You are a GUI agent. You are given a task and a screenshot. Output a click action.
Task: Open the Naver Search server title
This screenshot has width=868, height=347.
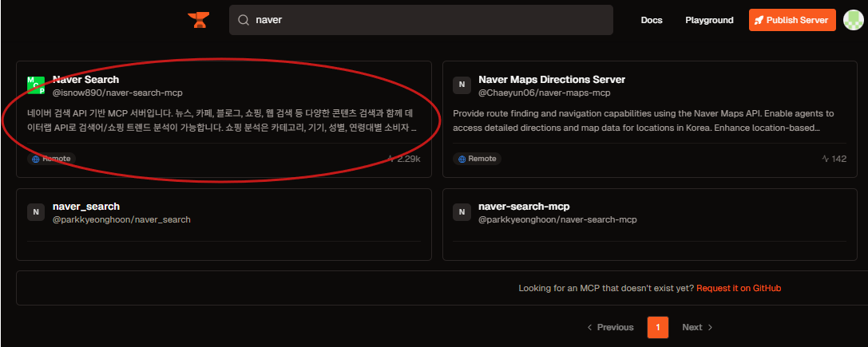click(85, 80)
